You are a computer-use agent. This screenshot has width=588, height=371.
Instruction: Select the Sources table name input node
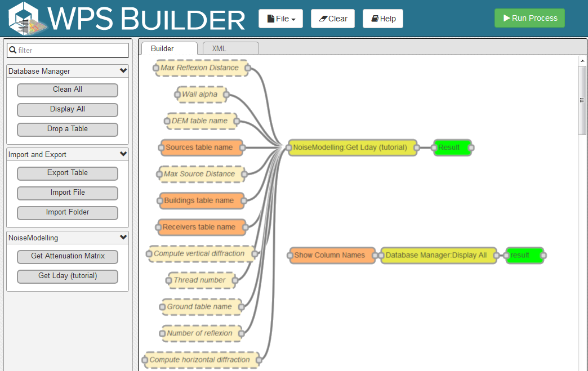tap(199, 147)
